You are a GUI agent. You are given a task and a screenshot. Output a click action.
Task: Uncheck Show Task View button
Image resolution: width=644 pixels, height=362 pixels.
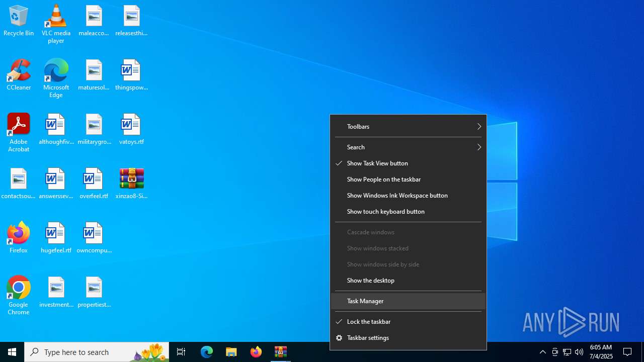(408, 163)
